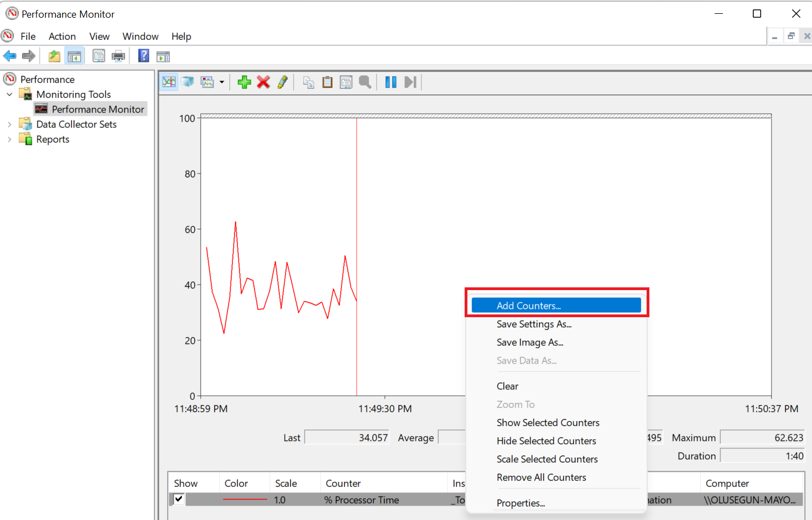812x520 pixels.
Task: Select Reports in the console tree
Action: pos(53,139)
